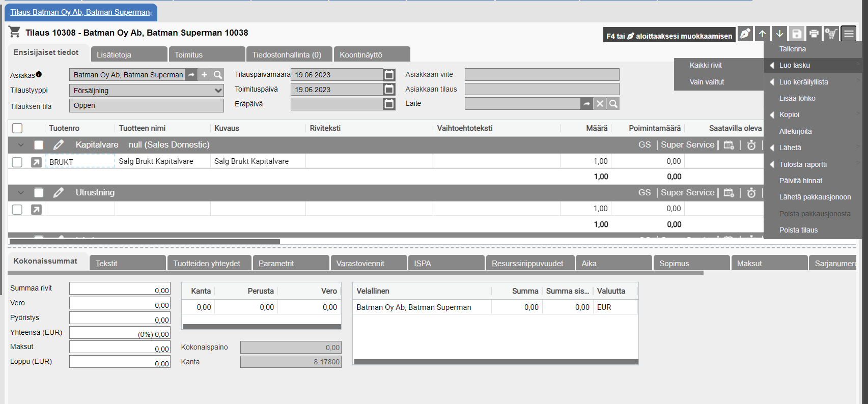Click the floppy disk save icon

tap(797, 34)
